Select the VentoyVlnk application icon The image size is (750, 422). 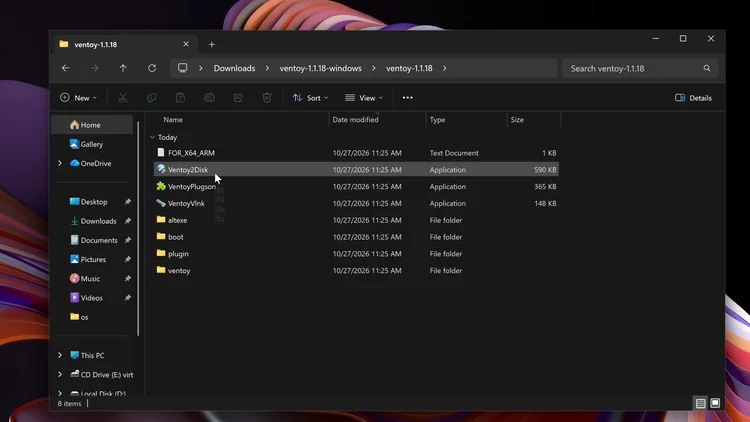point(161,203)
